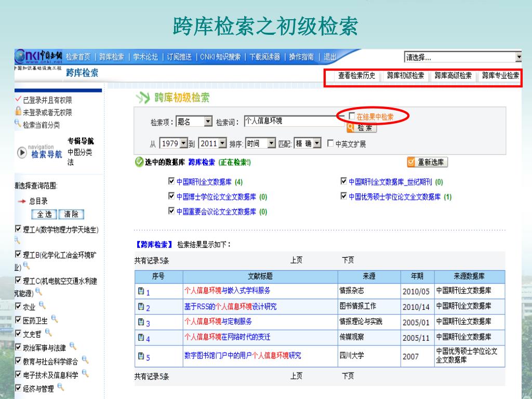Switch to 跨库高级检索 tab

(x=453, y=76)
